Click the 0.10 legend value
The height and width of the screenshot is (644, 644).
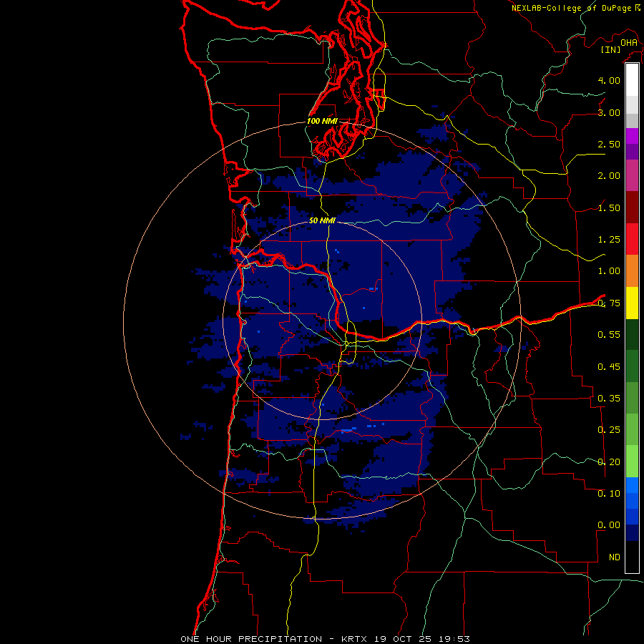(609, 494)
